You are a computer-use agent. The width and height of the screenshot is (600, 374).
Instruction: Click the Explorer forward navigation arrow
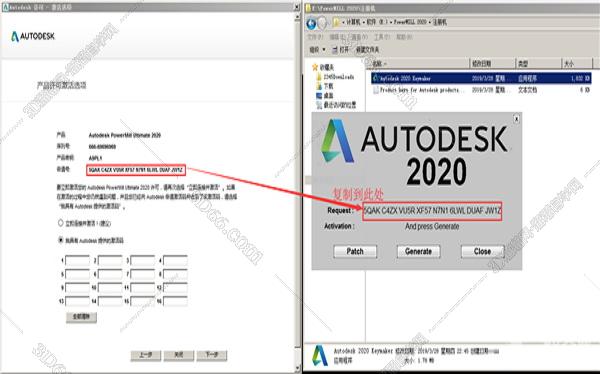323,23
